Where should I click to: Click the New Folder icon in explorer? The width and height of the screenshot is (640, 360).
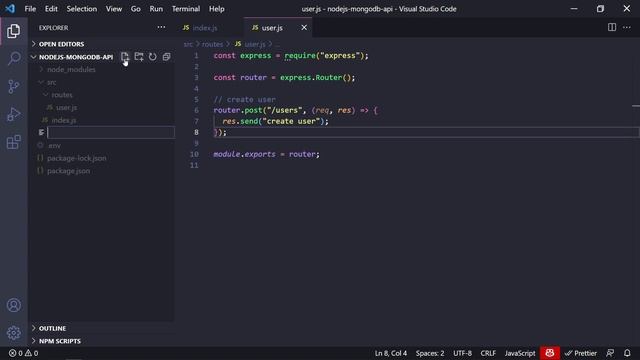pos(139,57)
